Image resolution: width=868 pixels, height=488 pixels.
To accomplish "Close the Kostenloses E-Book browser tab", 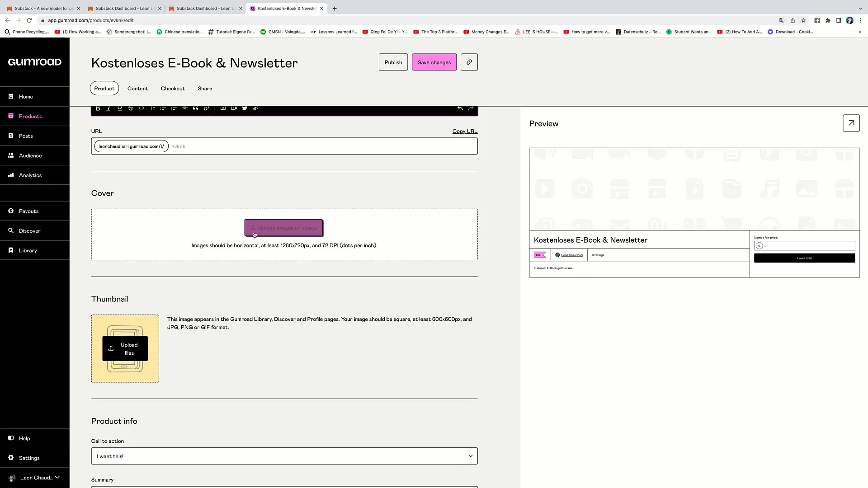I will coord(322,8).
